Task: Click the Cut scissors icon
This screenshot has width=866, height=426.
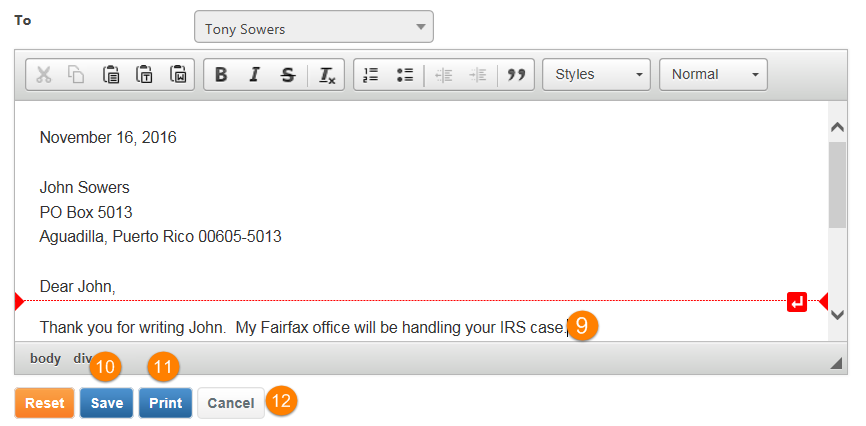Action: (44, 75)
